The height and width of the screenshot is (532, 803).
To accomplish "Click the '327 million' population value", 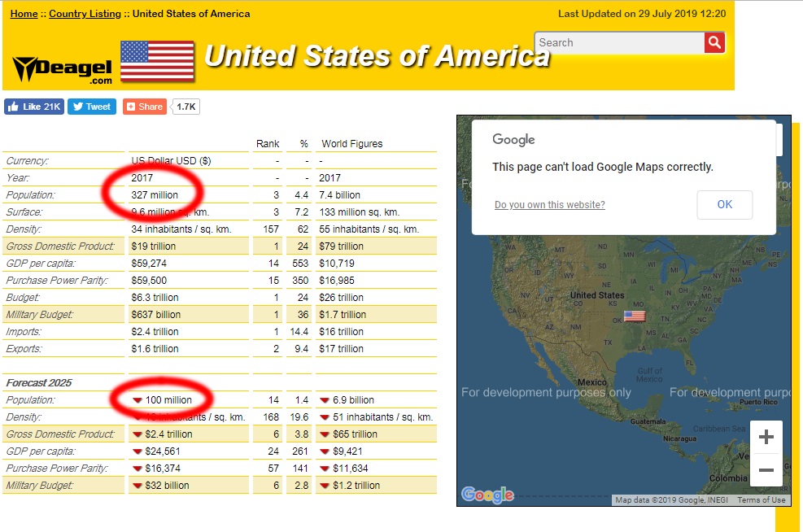I will click(x=155, y=195).
